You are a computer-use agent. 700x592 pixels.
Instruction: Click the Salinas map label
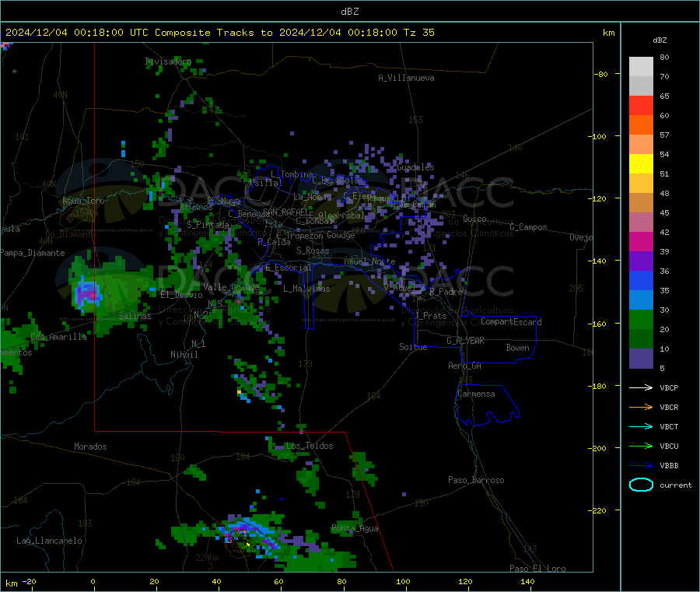135,316
